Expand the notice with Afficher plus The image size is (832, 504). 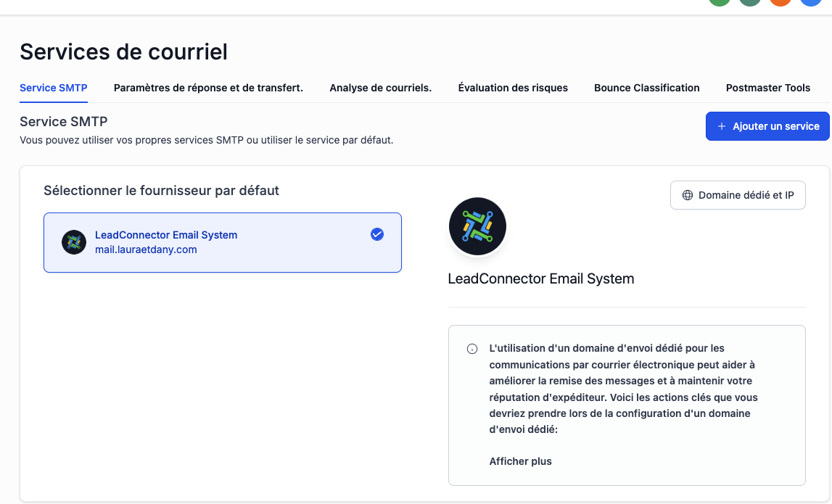coord(521,461)
